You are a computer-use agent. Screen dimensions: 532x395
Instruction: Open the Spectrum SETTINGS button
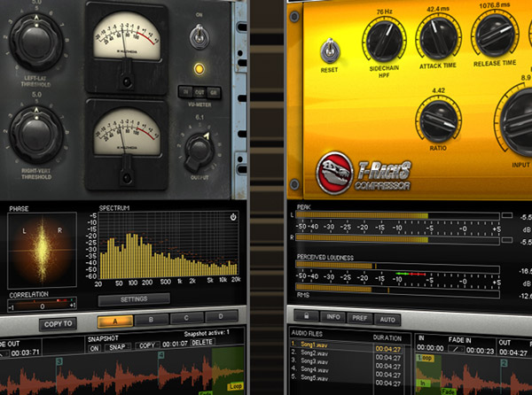click(x=134, y=299)
